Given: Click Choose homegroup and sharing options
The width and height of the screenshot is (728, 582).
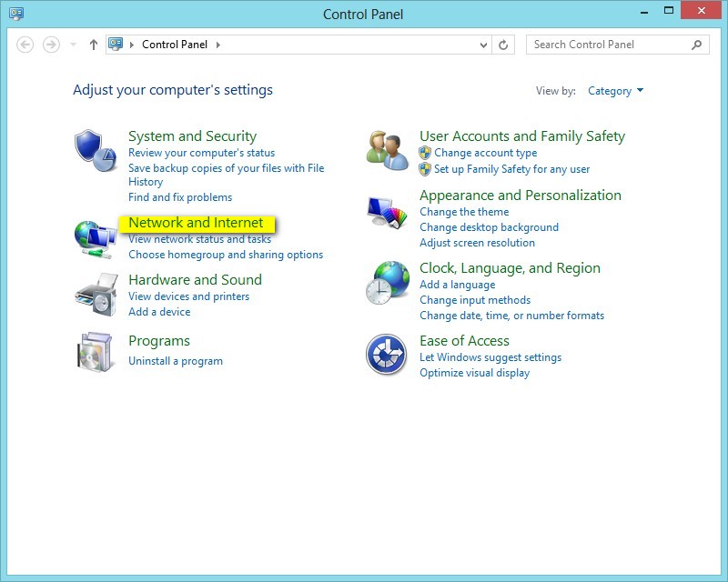Looking at the screenshot, I should [x=226, y=255].
